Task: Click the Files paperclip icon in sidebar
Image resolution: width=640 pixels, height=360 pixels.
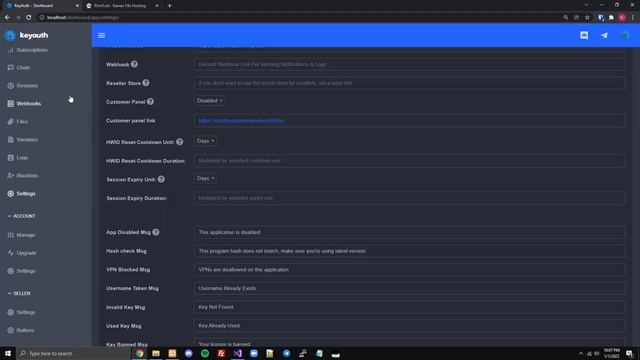Action: [11, 122]
